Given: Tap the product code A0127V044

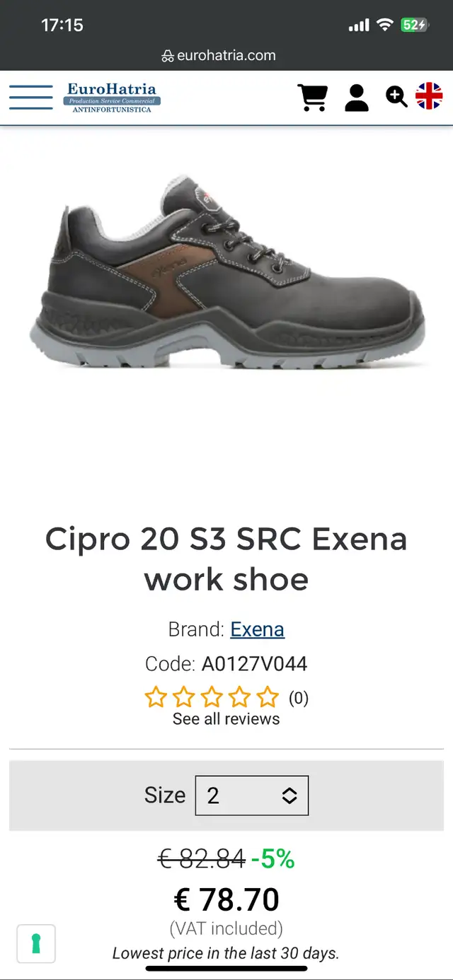Looking at the screenshot, I should click(x=255, y=664).
